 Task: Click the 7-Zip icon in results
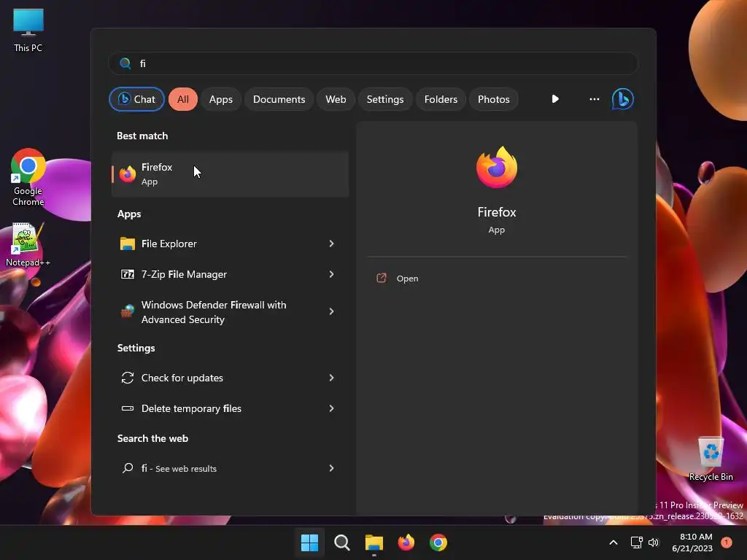click(x=127, y=274)
